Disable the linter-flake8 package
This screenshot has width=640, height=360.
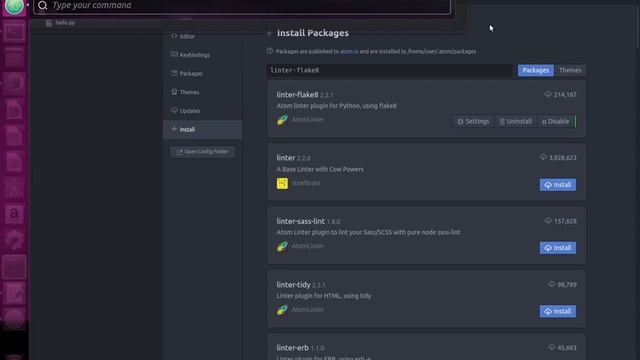(x=556, y=122)
